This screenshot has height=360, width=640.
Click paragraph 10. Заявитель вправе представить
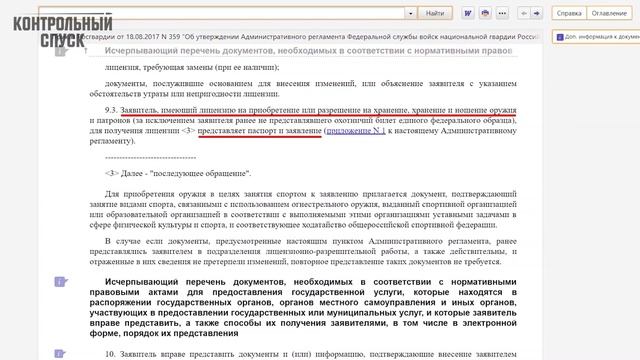coord(310,354)
